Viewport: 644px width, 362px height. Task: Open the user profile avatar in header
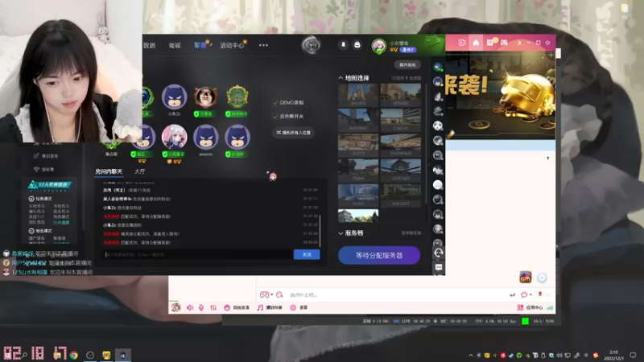(x=378, y=46)
